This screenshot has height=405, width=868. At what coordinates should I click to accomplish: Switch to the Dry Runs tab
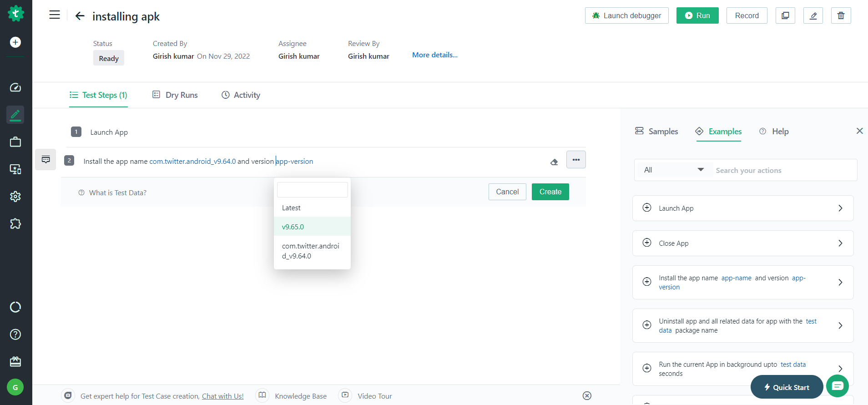pos(175,95)
